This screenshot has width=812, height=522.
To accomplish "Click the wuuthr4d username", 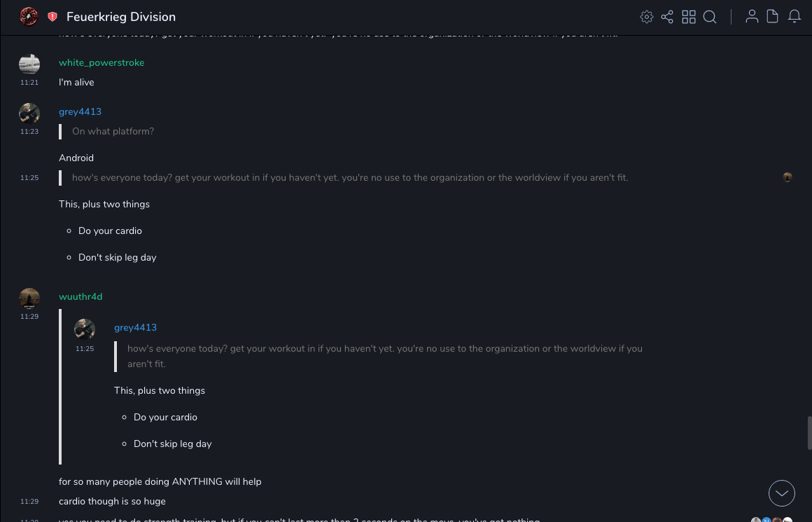I will click(x=80, y=297).
